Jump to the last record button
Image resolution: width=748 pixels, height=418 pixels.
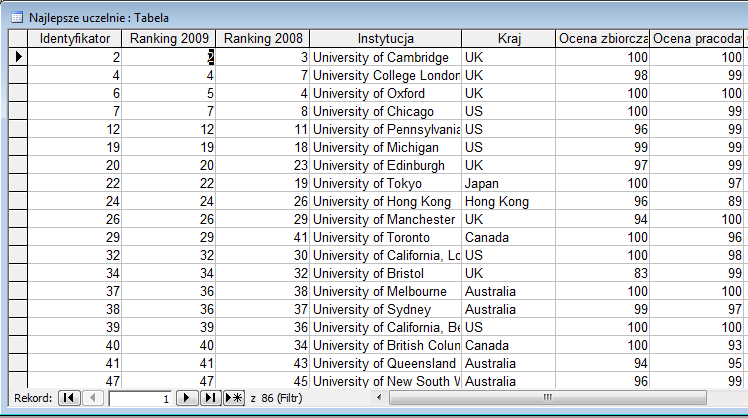pos(210,397)
